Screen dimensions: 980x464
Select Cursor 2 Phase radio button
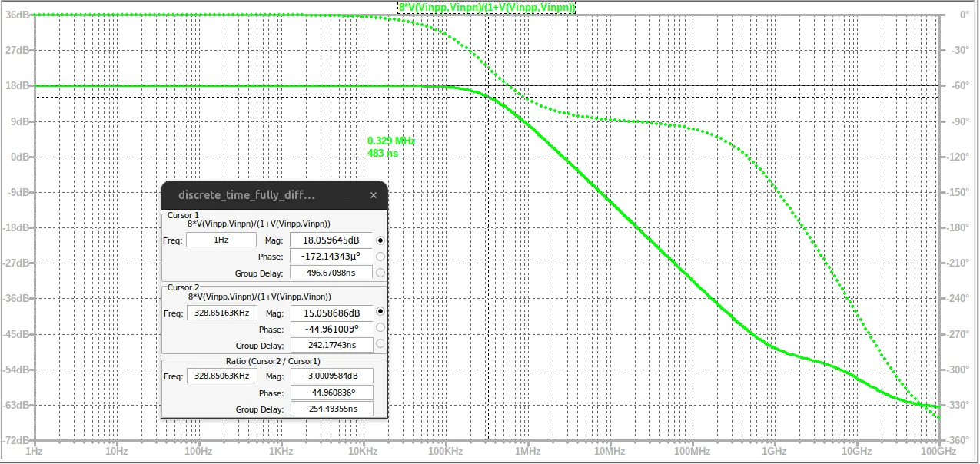pos(380,329)
